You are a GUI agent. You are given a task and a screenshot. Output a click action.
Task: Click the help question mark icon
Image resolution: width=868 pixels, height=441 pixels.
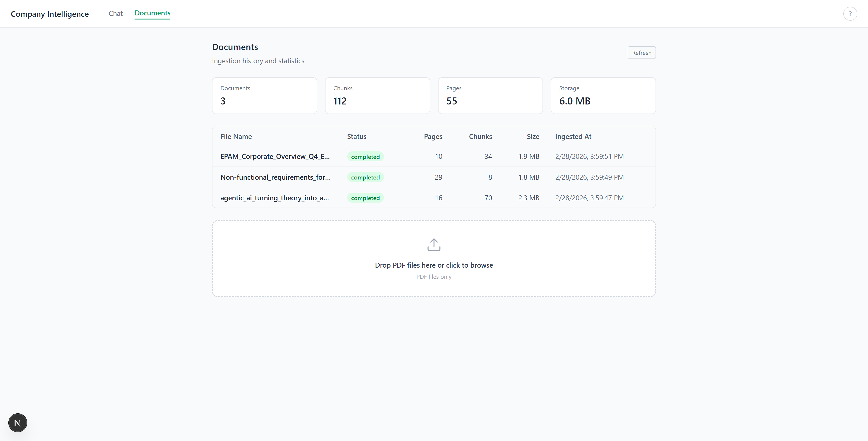click(850, 14)
